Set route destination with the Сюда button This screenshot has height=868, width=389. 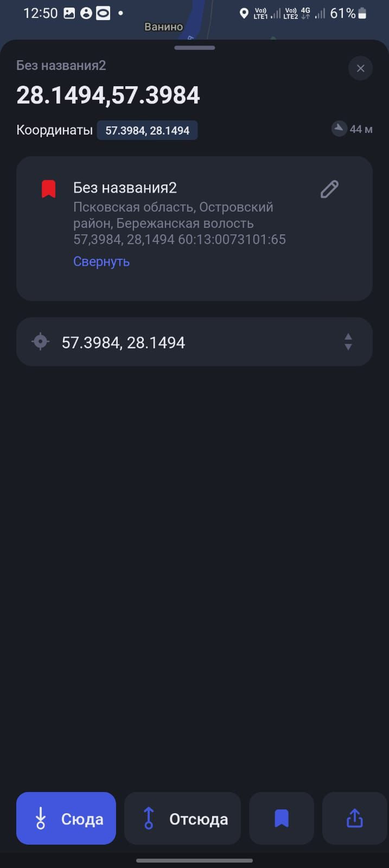click(x=66, y=818)
